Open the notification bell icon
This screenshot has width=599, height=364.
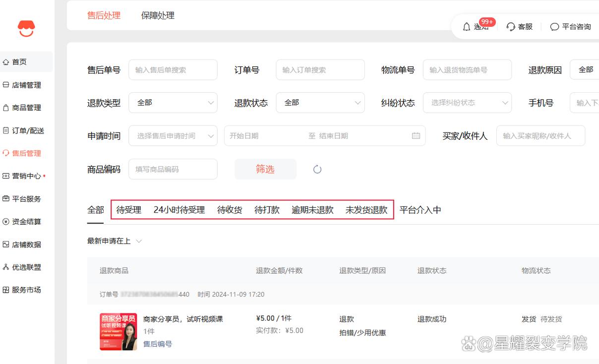click(467, 27)
